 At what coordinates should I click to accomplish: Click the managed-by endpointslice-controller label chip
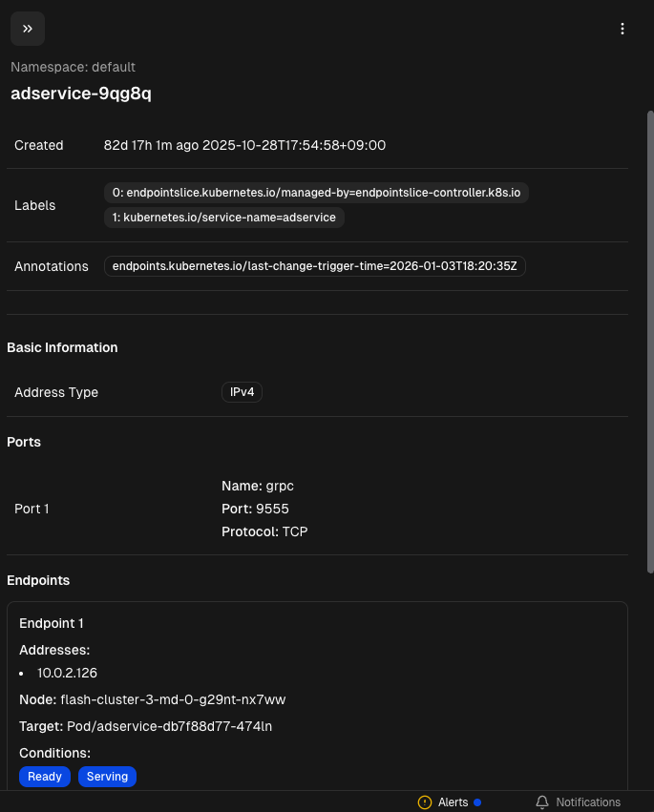[316, 193]
